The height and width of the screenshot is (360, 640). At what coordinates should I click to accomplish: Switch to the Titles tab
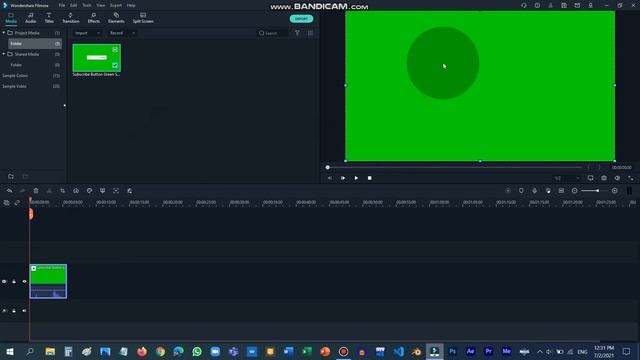[x=49, y=18]
